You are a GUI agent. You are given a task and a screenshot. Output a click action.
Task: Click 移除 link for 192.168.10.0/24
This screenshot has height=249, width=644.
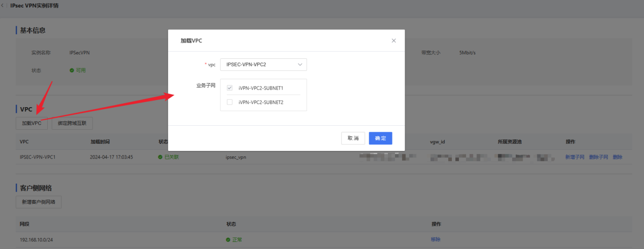click(436, 239)
